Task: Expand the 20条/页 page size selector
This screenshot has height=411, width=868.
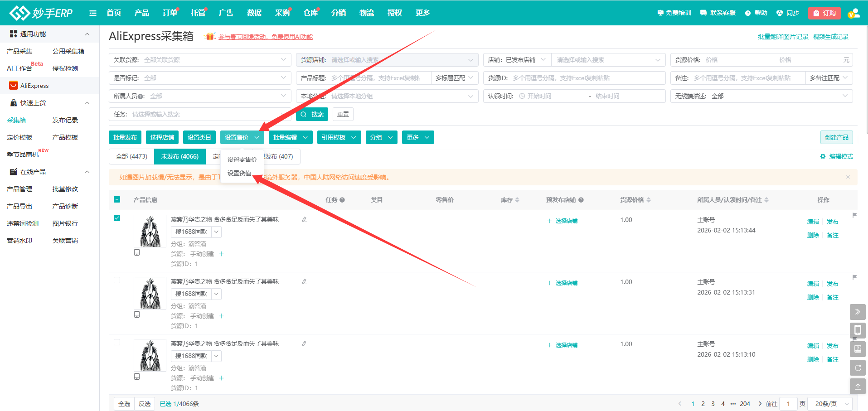Action: tap(830, 404)
